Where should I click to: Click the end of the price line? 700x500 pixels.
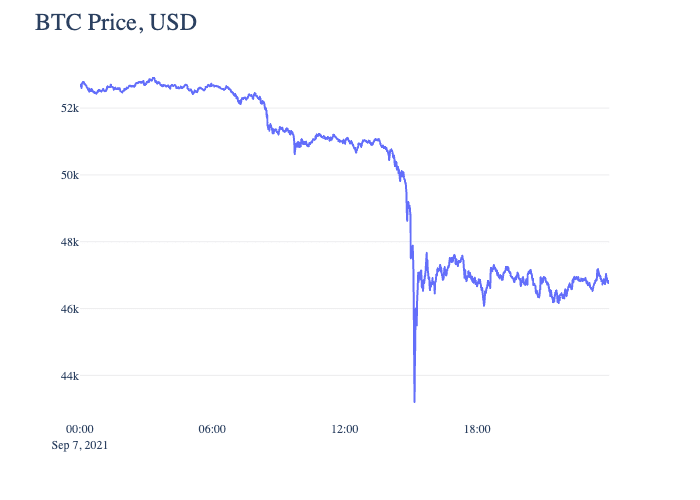(x=608, y=282)
